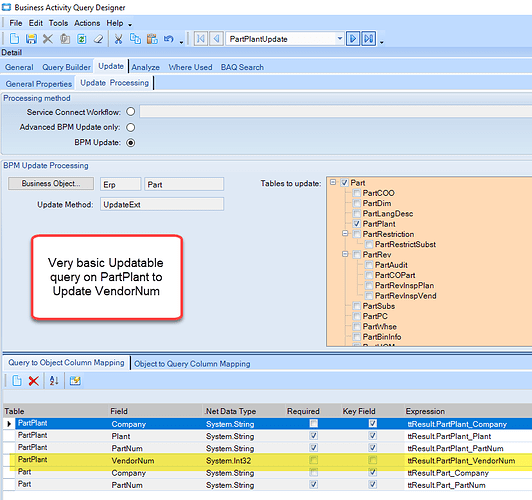Collapse the PartRev tree node
The width and height of the screenshot is (532, 500).
click(x=345, y=254)
